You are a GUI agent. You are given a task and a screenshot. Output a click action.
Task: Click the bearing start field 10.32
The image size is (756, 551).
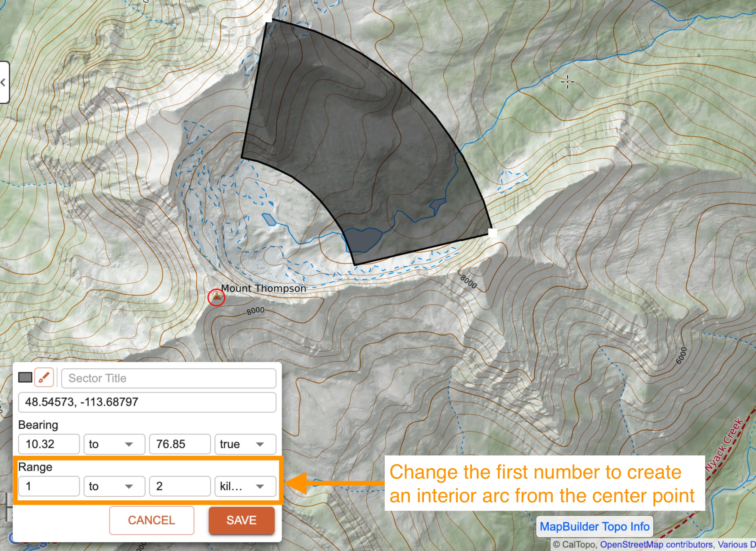(49, 444)
